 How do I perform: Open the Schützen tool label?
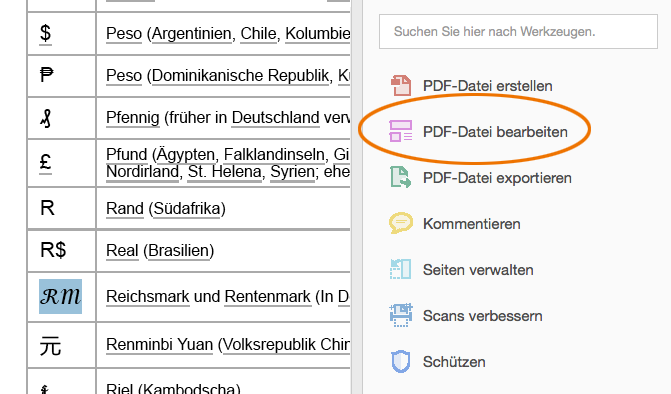(x=454, y=362)
